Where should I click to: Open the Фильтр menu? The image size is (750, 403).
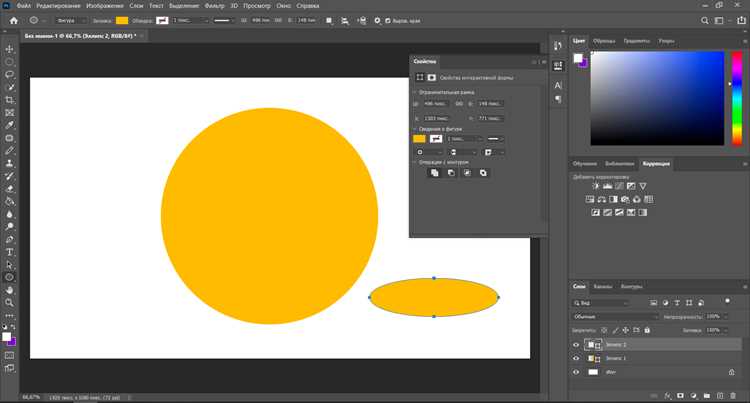(214, 6)
